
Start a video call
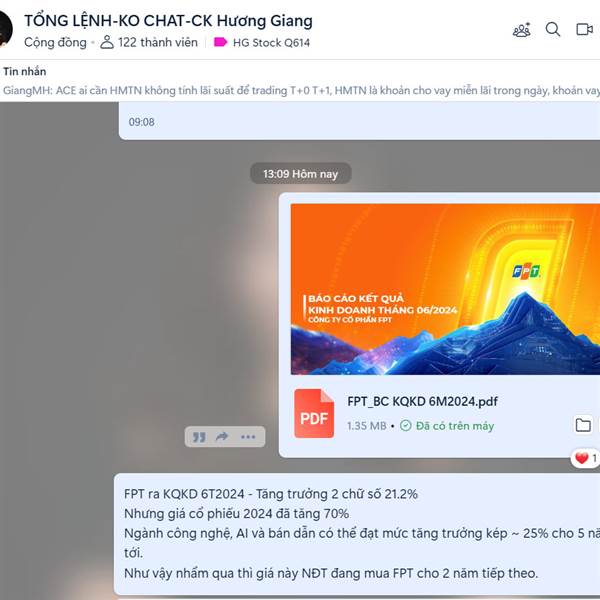584,29
